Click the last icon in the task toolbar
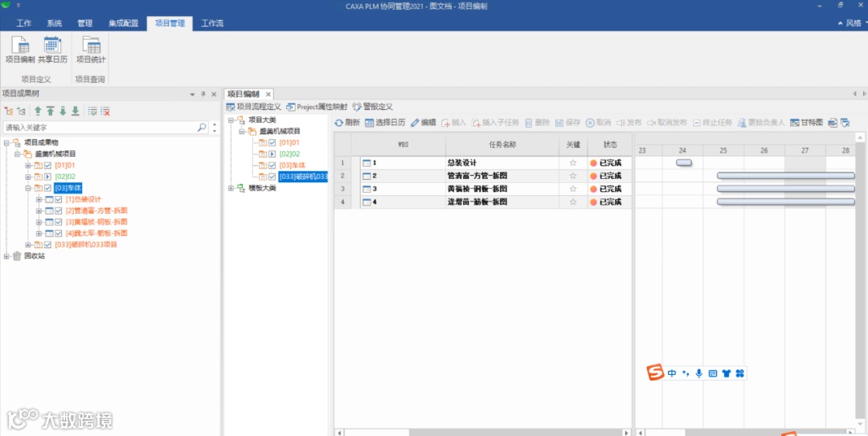 [x=845, y=122]
